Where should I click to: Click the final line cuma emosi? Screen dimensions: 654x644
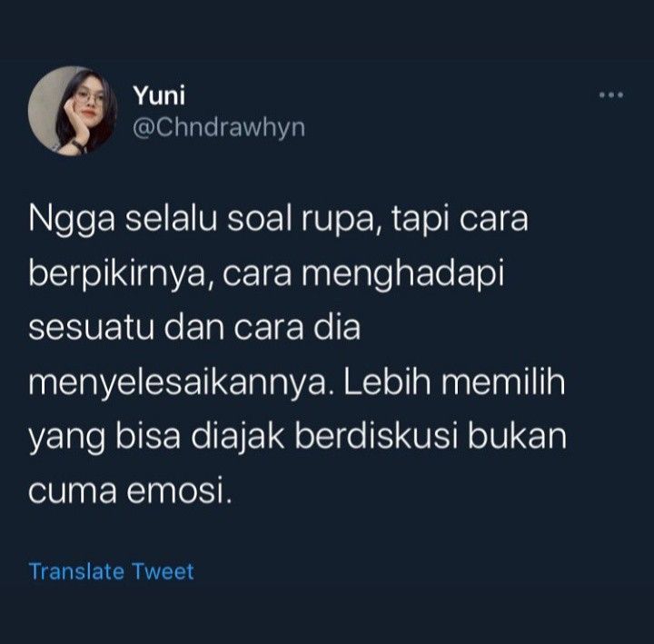130,490
